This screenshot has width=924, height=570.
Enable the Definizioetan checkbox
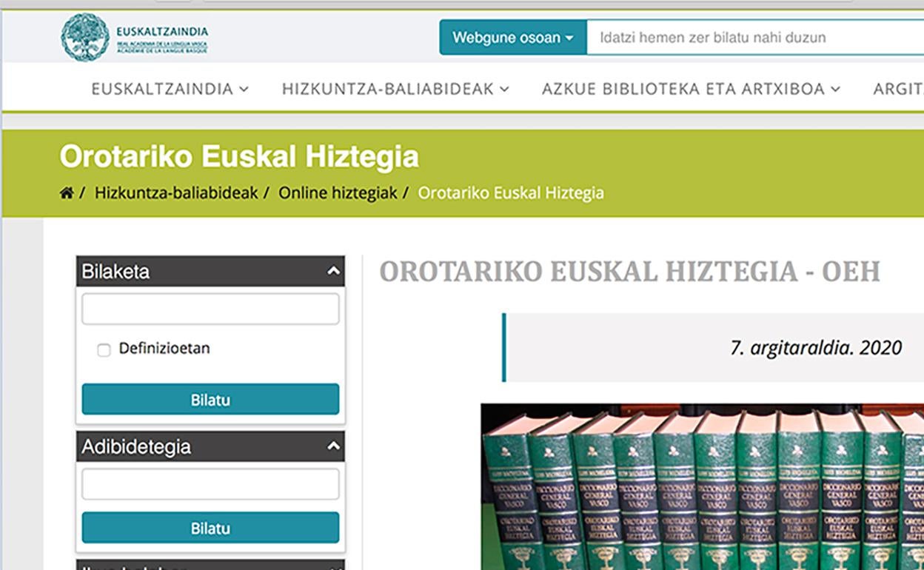pos(104,349)
